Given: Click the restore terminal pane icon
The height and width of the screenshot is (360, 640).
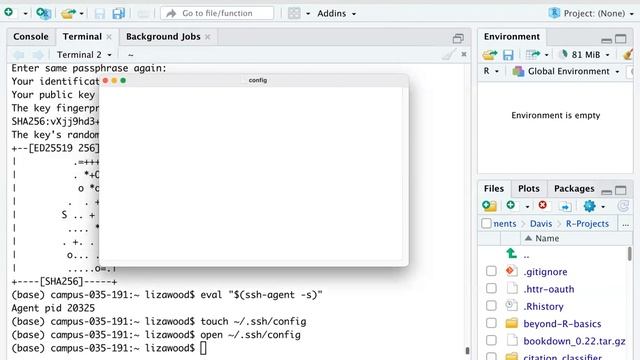Looking at the screenshot, I should pyautogui.click(x=458, y=38).
